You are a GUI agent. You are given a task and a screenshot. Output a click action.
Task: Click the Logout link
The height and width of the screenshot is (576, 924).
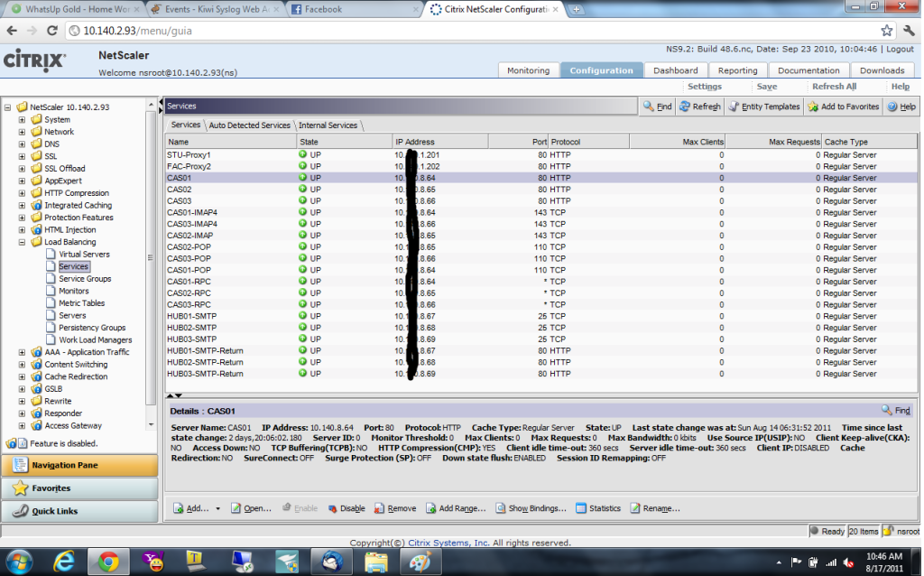coord(900,49)
